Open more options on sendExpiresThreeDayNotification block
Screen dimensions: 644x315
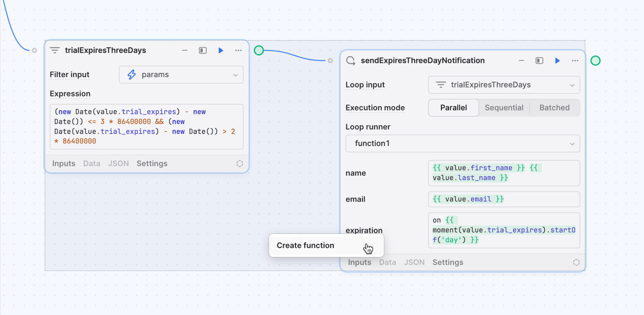point(575,61)
